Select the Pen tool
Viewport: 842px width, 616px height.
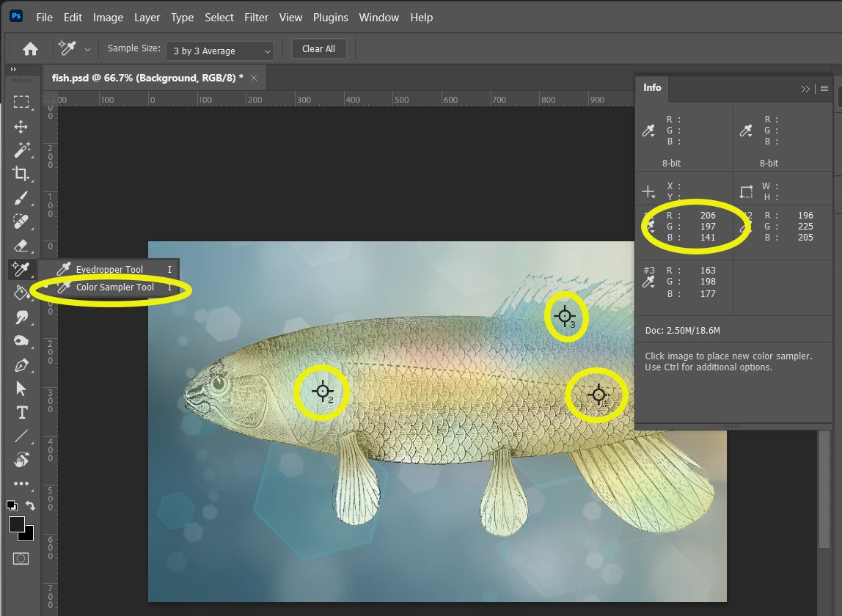(21, 365)
